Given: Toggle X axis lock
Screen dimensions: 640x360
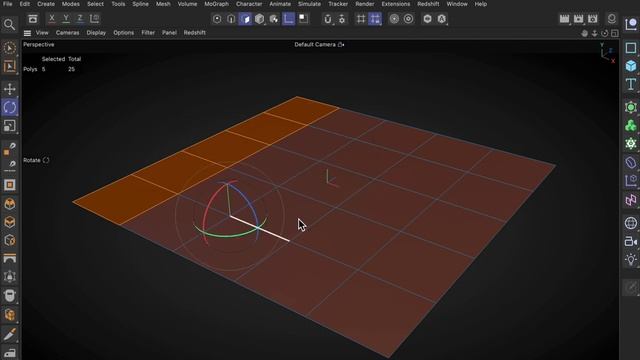Looking at the screenshot, I should click(52, 19).
